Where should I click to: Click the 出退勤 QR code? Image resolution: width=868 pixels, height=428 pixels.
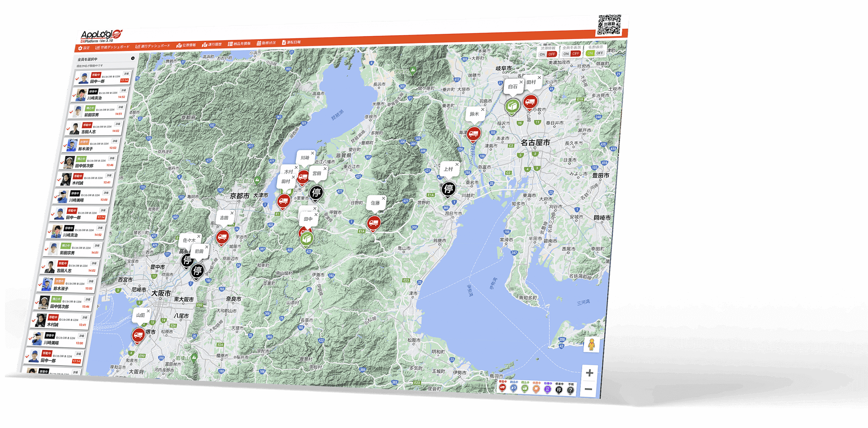(x=609, y=24)
